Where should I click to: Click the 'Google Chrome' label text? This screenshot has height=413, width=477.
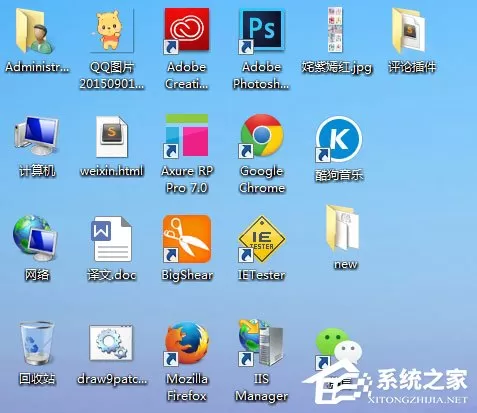pos(262,179)
